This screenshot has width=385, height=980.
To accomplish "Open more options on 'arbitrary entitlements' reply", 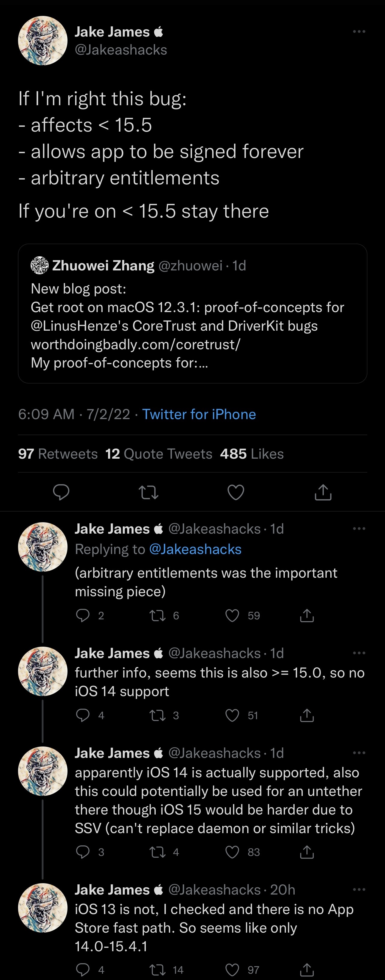I will [x=359, y=529].
